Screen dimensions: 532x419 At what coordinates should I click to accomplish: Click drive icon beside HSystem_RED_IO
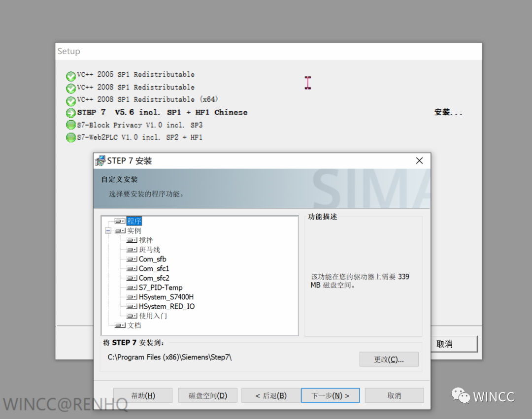pos(132,307)
